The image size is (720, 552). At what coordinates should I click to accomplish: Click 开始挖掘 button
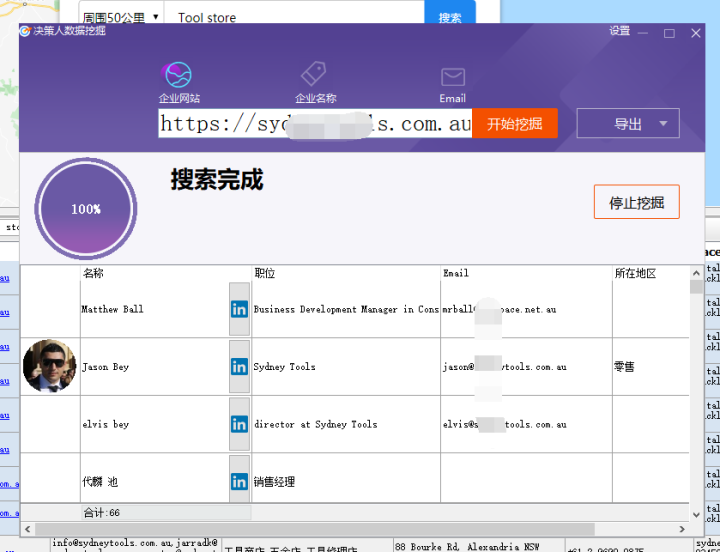pyautogui.click(x=515, y=123)
